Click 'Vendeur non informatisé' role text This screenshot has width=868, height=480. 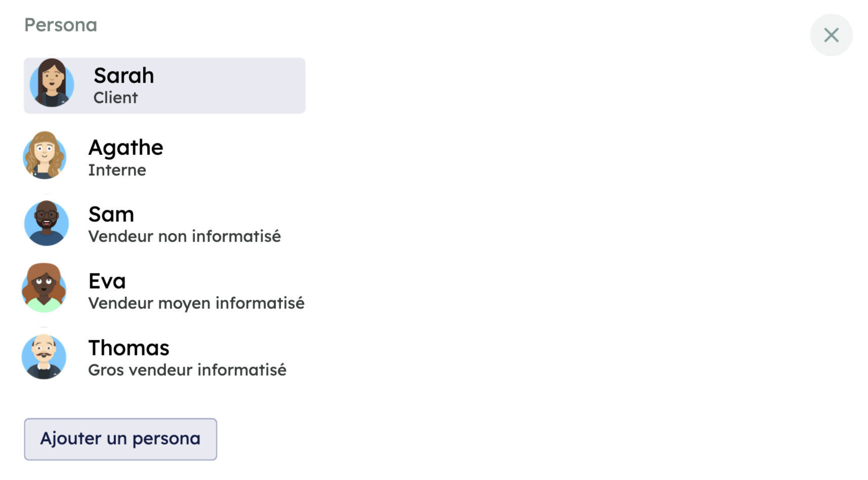tap(184, 236)
